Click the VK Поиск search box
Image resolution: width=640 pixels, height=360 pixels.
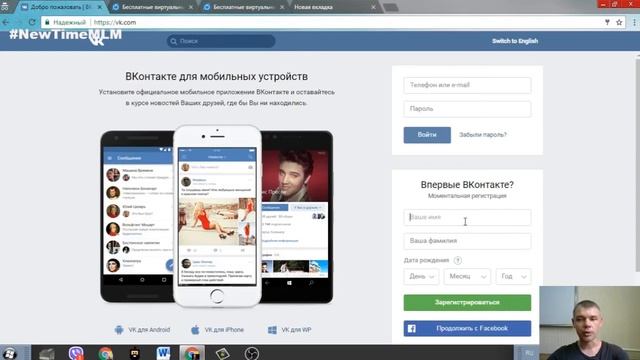[x=221, y=41]
